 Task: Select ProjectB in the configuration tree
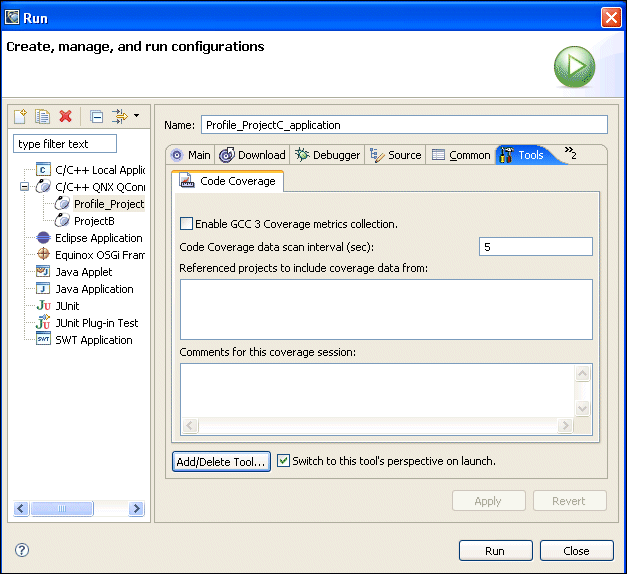[x=94, y=221]
